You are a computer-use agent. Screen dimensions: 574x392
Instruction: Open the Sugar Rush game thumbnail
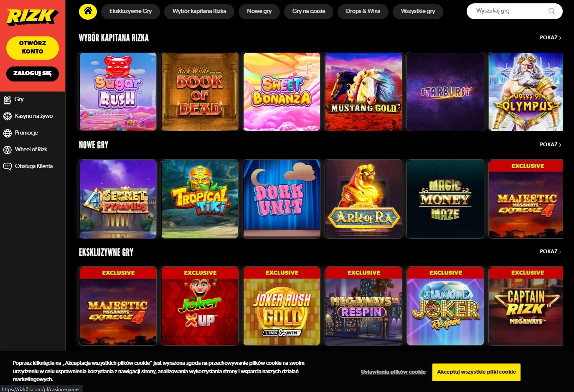pyautogui.click(x=118, y=92)
